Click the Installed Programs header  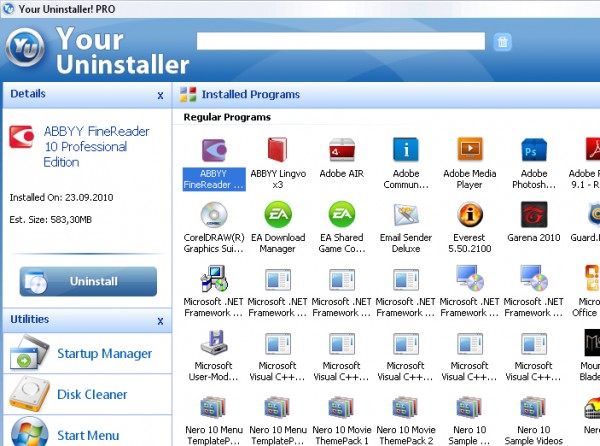point(251,94)
